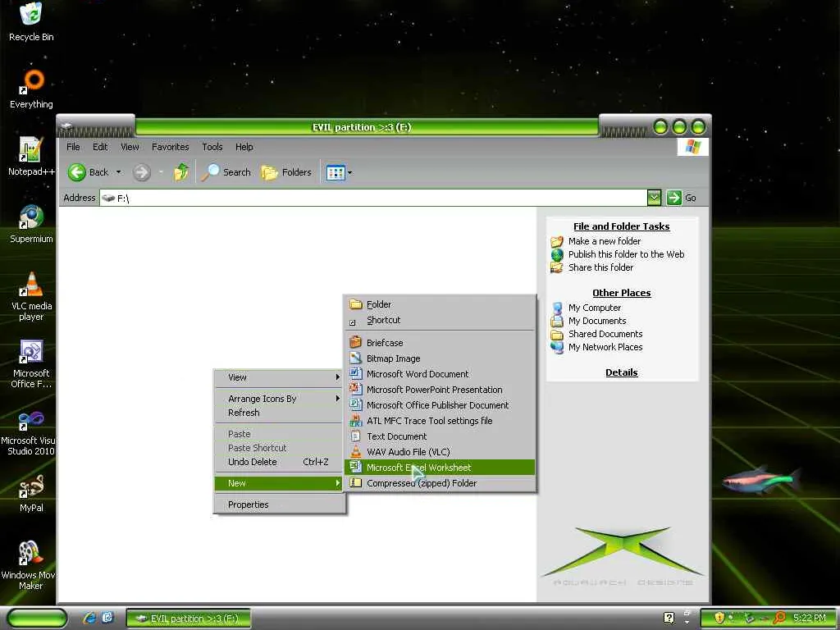Open the Edit menu
Screen dimensions: 840x630
point(99,147)
